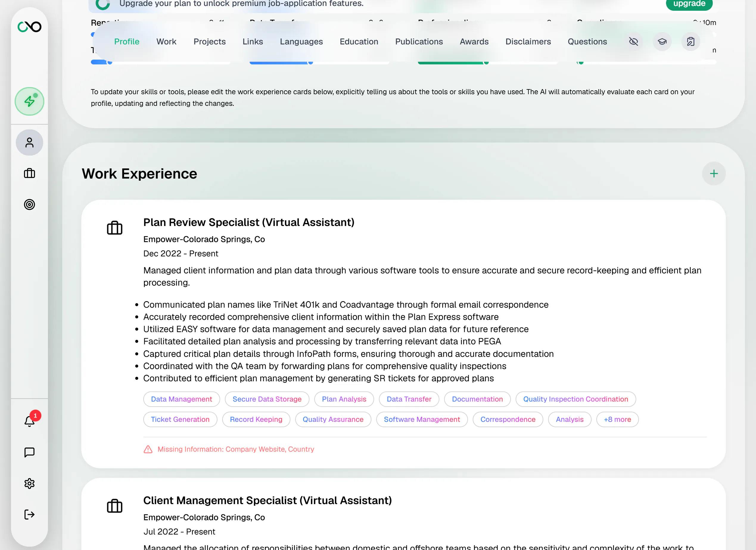This screenshot has height=550, width=756.
Task: Open the Education tab
Action: pyautogui.click(x=359, y=42)
